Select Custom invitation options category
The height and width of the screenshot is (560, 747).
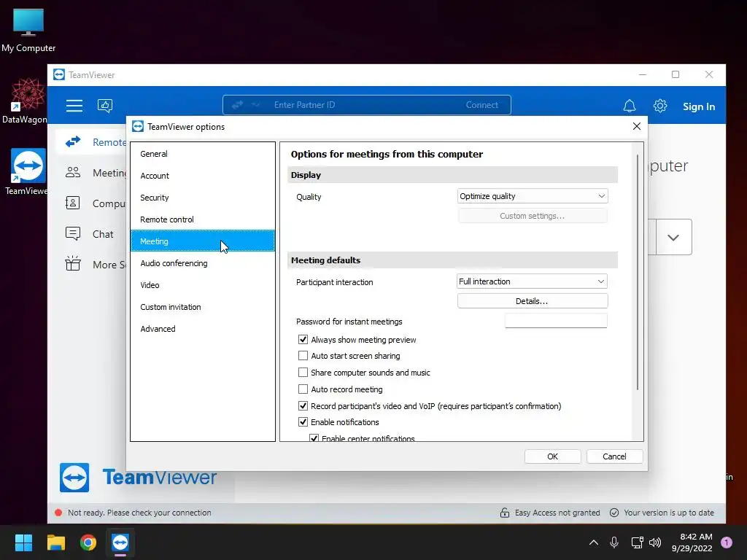[203, 307]
